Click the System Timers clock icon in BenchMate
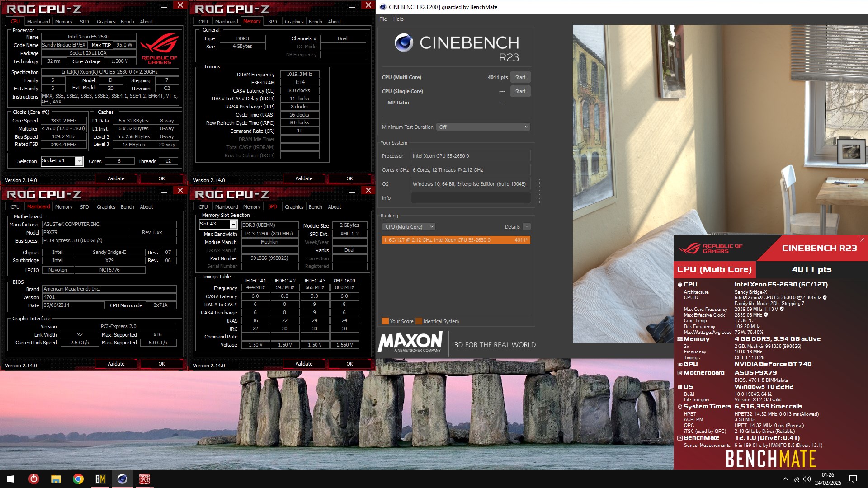Image resolution: width=868 pixels, height=488 pixels. (x=680, y=407)
